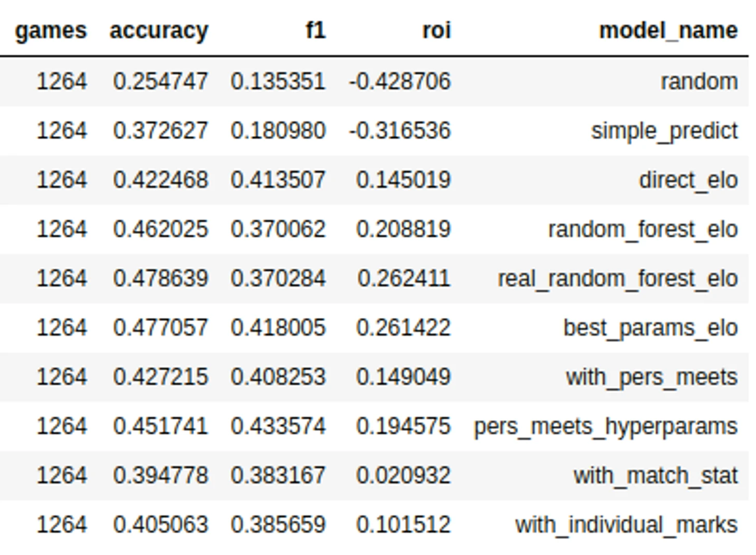Select the direct_elo model name cell
This screenshot has width=756, height=555.
(x=688, y=180)
